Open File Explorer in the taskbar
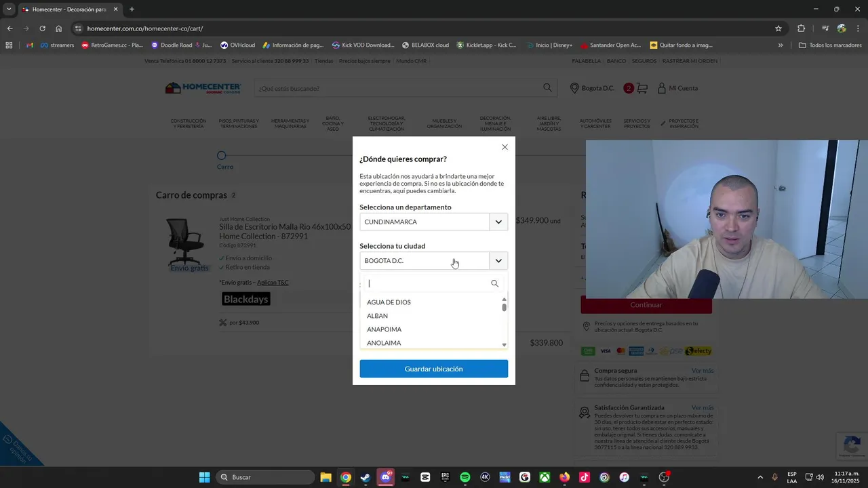Viewport: 868px width, 488px height. point(325,477)
